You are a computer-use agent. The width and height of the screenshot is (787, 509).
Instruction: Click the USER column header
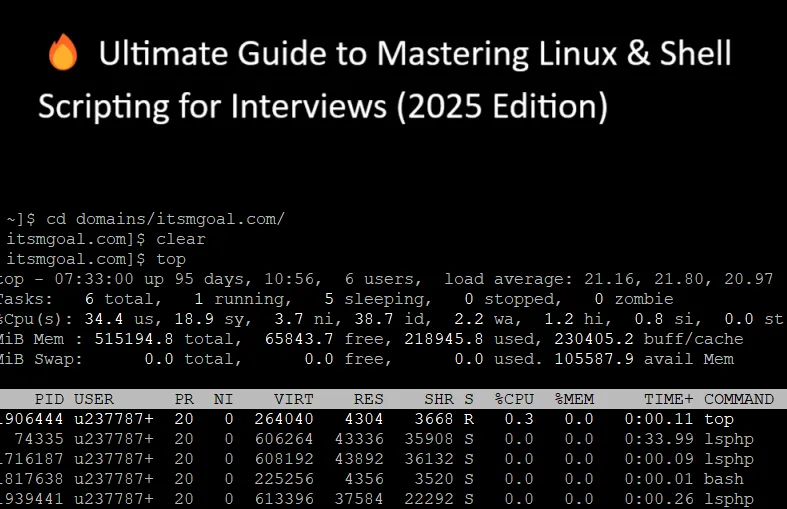94,399
